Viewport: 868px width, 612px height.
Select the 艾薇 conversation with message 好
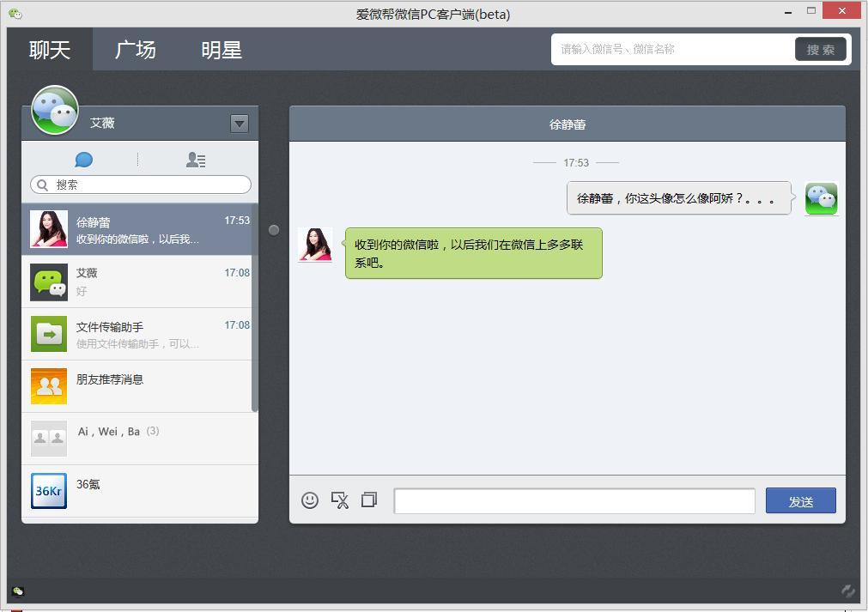click(137, 282)
